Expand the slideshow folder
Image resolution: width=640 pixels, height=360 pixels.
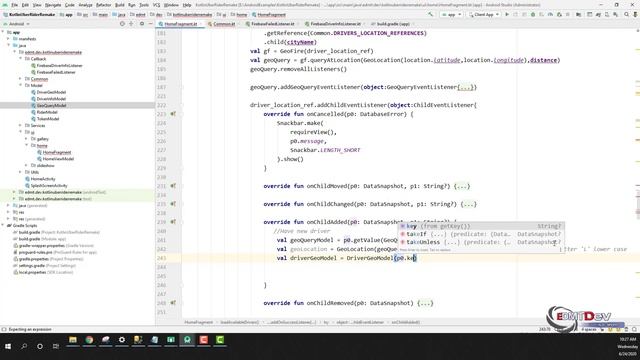27,165
